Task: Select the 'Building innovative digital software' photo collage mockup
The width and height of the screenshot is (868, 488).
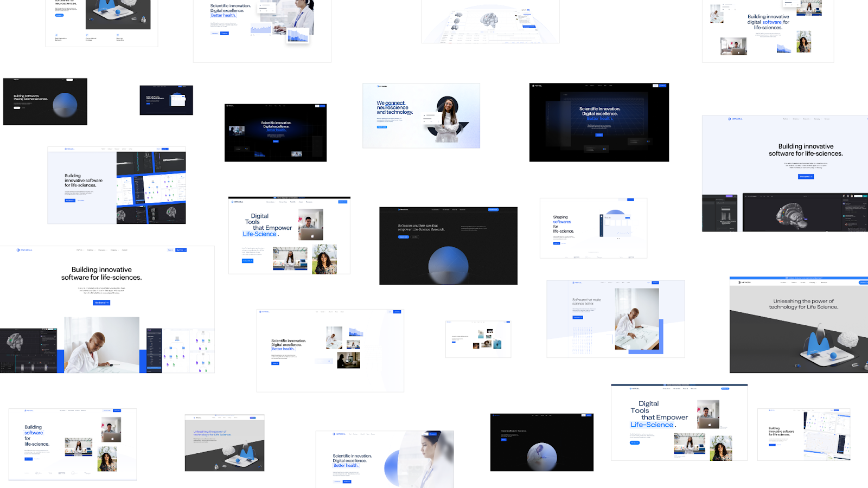Action: [x=768, y=31]
